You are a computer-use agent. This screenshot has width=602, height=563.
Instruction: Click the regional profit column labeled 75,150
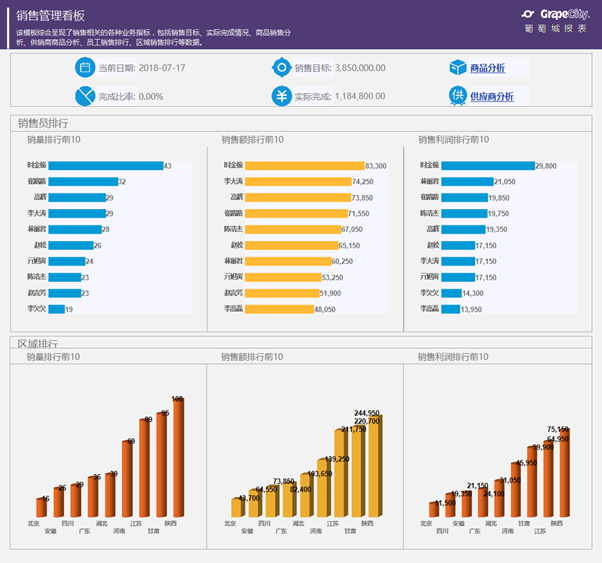564,473
